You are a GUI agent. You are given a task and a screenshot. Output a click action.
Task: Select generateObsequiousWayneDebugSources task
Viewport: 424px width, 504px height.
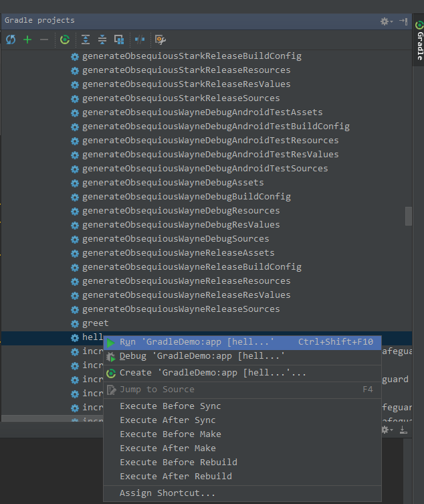point(176,239)
